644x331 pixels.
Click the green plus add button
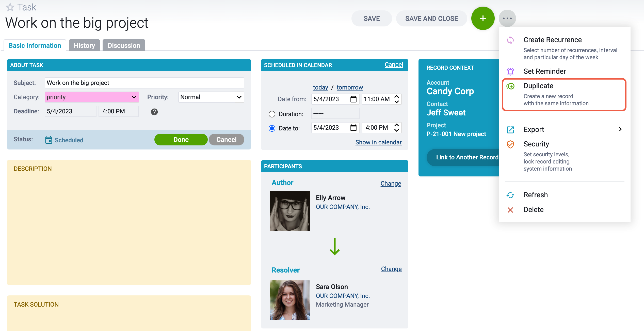click(x=483, y=18)
